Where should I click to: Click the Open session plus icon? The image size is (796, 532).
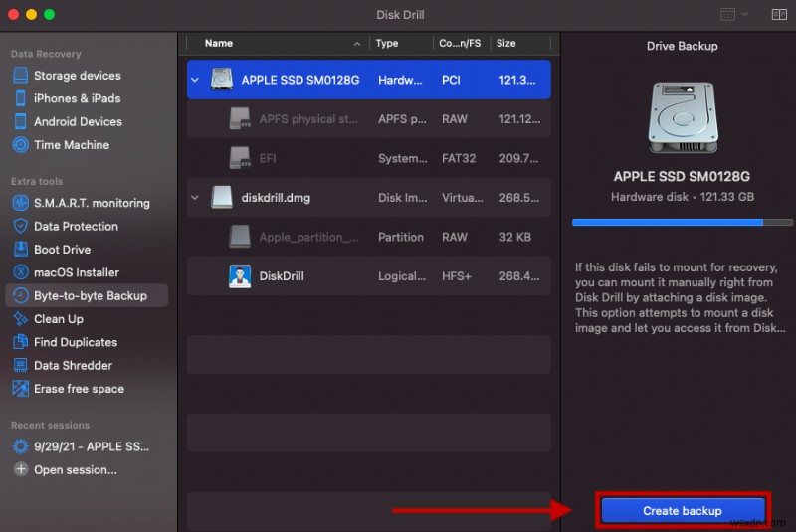pos(21,469)
